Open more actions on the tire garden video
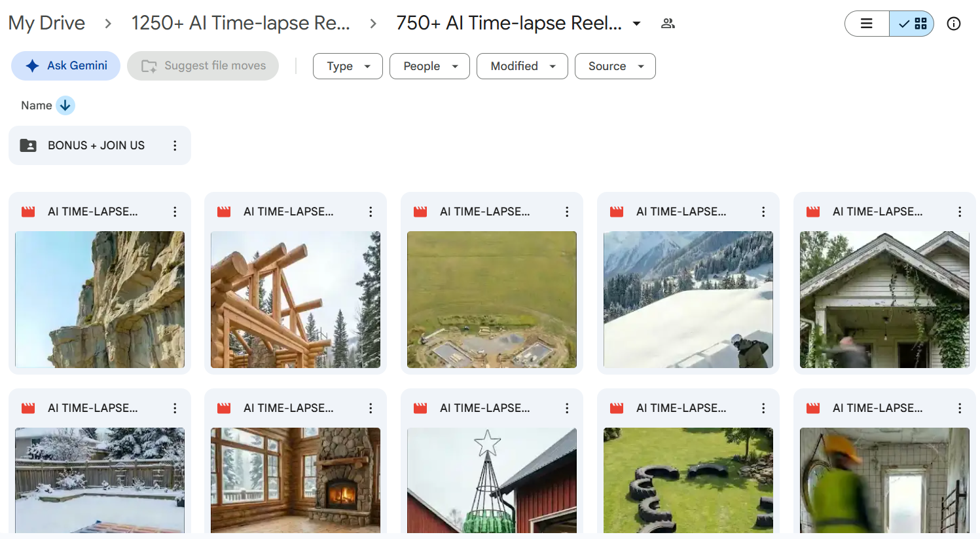 click(763, 408)
